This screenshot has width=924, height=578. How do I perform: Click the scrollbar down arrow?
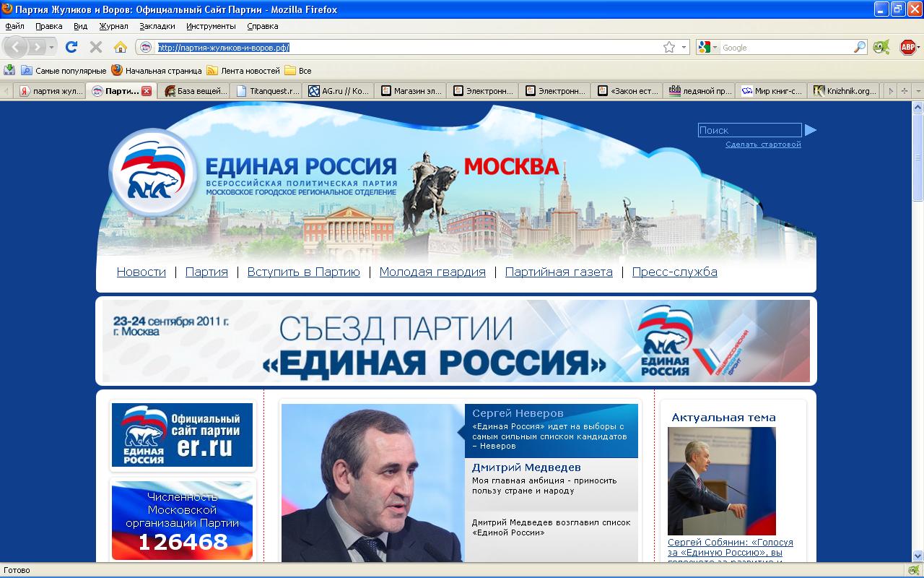click(x=918, y=556)
